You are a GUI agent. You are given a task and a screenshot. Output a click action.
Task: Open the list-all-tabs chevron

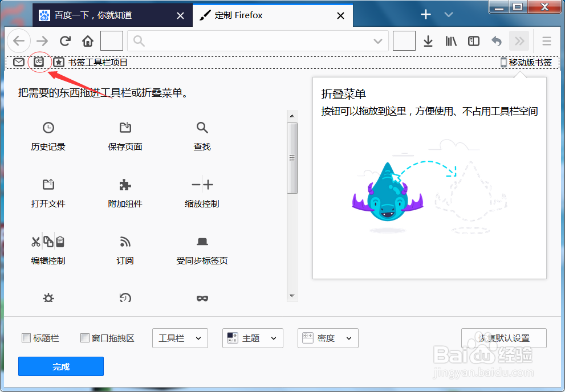[x=448, y=15]
